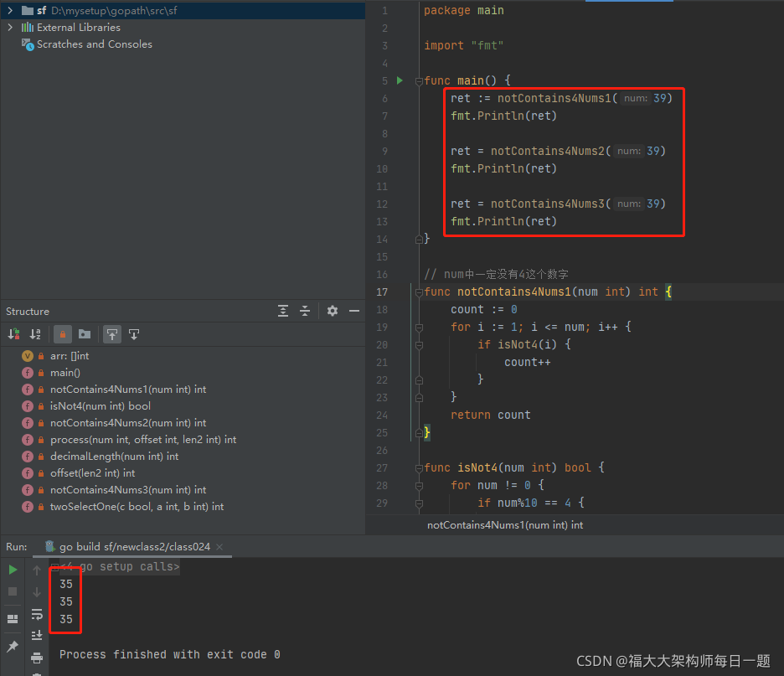Image resolution: width=784 pixels, height=676 pixels.
Task: Select decimalLength(num int) int entry
Action: tap(114, 457)
